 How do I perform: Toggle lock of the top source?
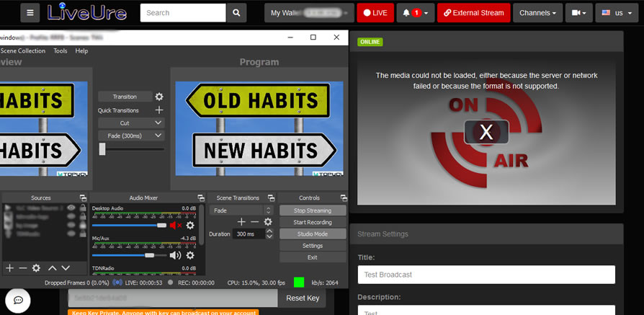[83, 208]
